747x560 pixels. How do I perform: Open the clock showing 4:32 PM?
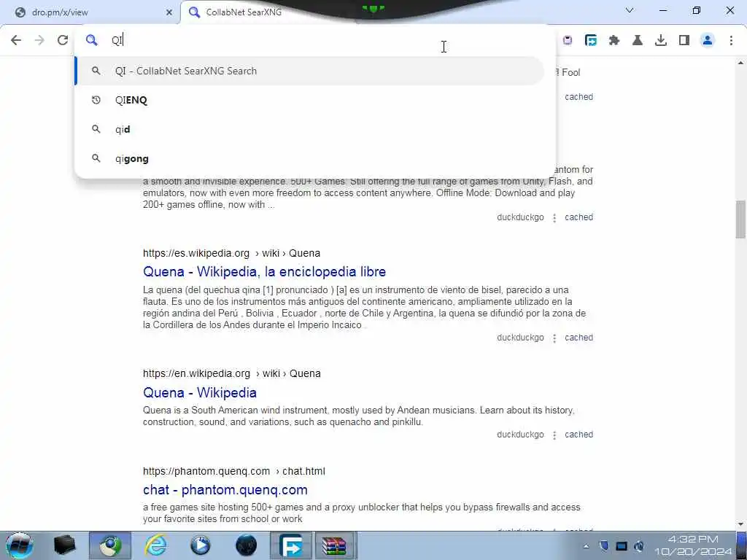[693, 545]
